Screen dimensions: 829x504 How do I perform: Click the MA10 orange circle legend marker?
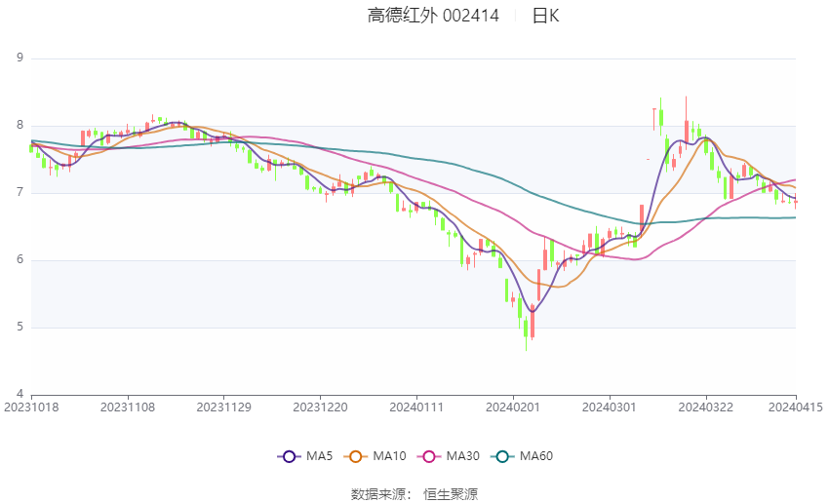coord(356,456)
